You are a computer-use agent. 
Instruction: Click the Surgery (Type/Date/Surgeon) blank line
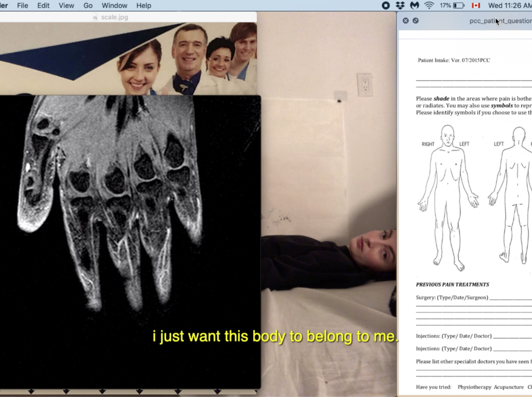tap(510, 298)
